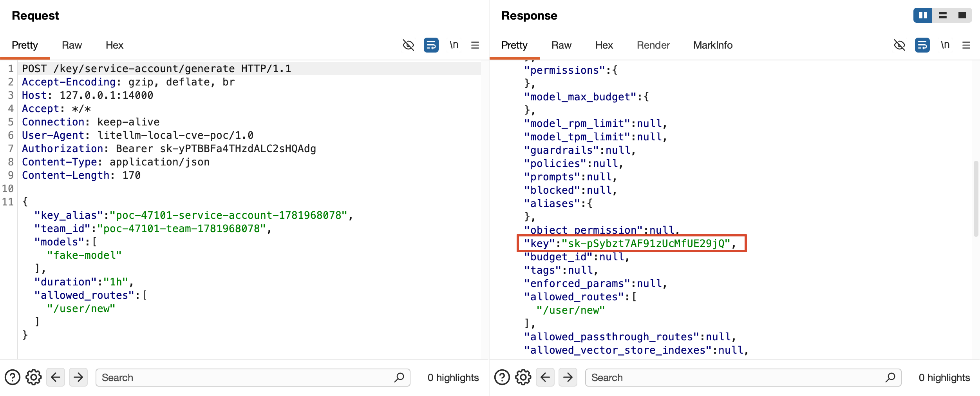
Task: Click "model_rpm_limit":null in Response
Action: coord(596,124)
